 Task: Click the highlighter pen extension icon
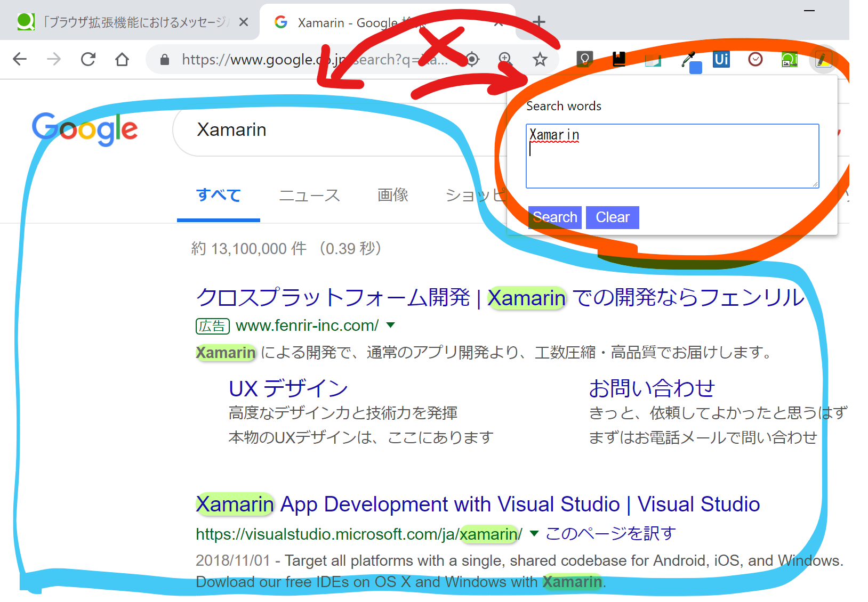coord(823,60)
